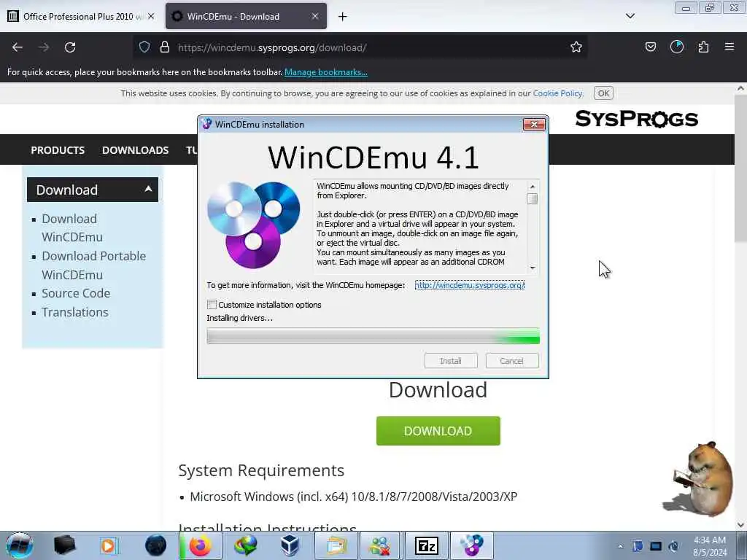747x560 pixels.
Task: Open Download Portable WinCDEmu link
Action: (94, 265)
